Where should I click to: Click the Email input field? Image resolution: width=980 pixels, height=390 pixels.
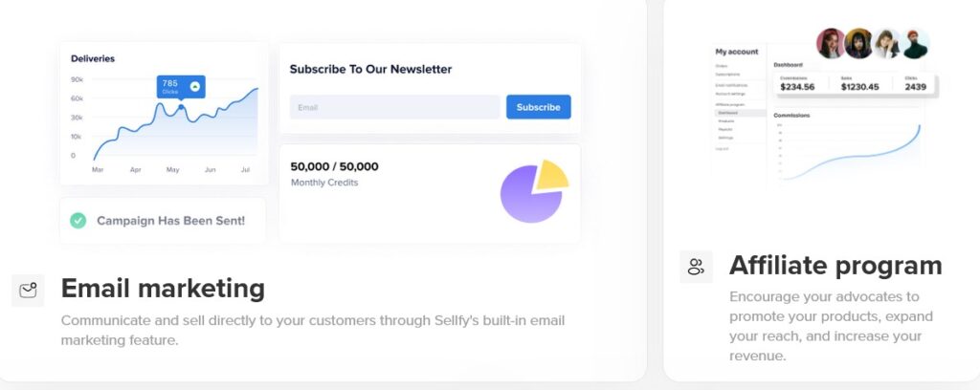coord(394,107)
